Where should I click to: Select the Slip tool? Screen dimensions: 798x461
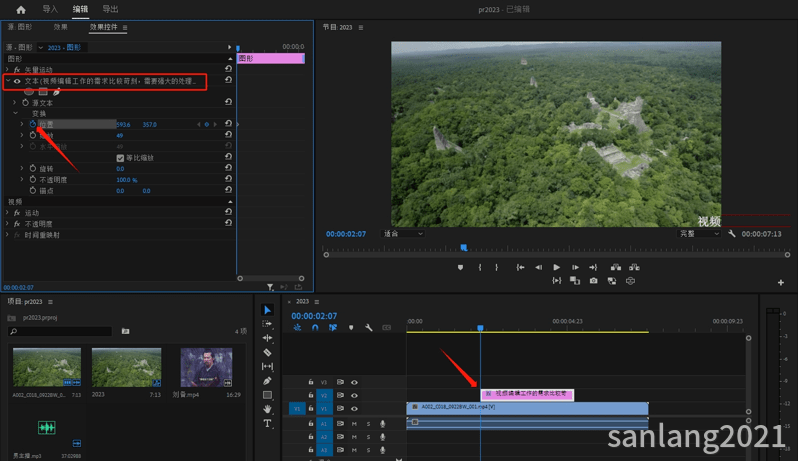tap(267, 366)
